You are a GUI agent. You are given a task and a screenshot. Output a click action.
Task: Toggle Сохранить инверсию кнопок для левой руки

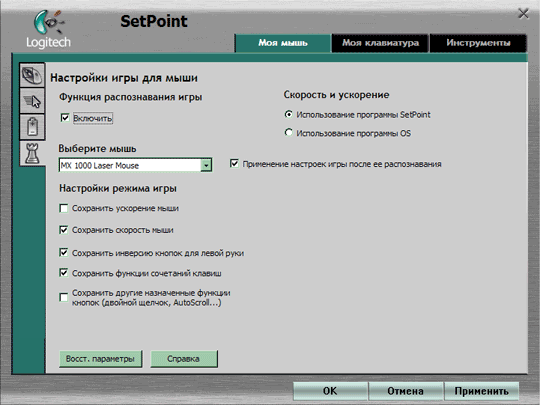click(64, 252)
